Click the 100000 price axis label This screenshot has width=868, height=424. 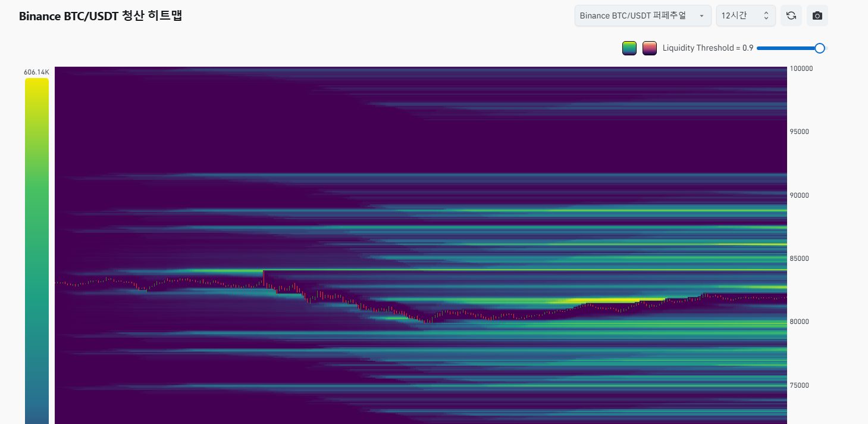point(801,68)
